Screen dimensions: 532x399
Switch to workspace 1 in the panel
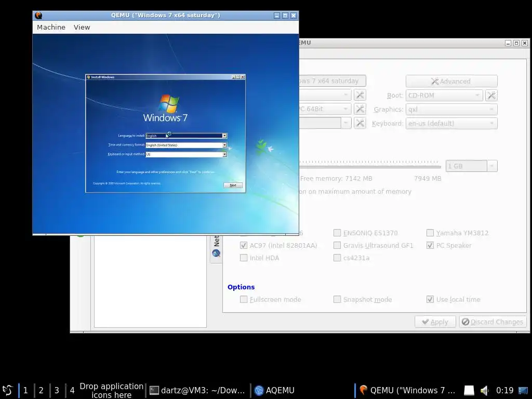(25, 391)
